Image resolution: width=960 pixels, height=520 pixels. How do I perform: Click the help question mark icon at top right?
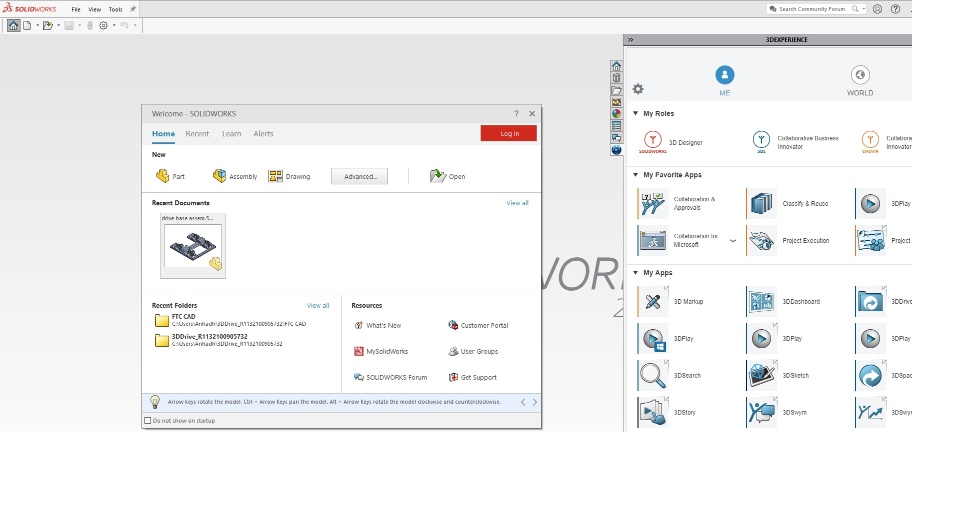click(895, 9)
